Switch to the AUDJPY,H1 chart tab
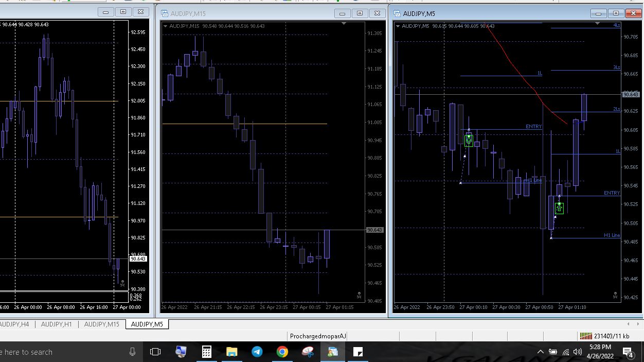 point(56,324)
